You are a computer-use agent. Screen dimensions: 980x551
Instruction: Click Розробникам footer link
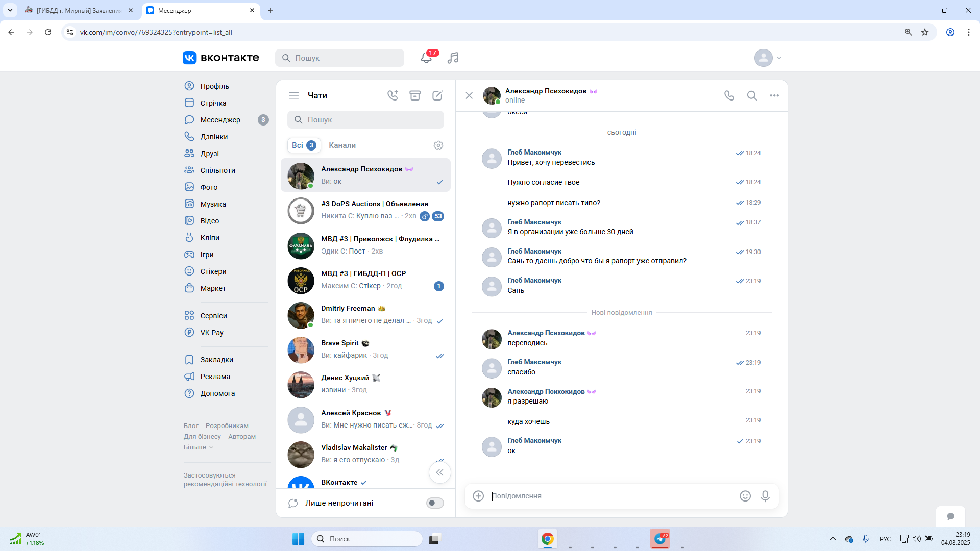pyautogui.click(x=227, y=426)
